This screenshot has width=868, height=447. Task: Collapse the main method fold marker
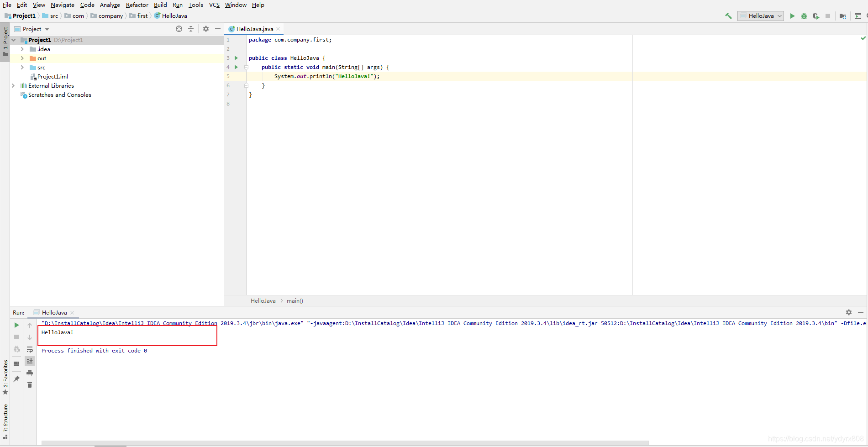pos(246,67)
